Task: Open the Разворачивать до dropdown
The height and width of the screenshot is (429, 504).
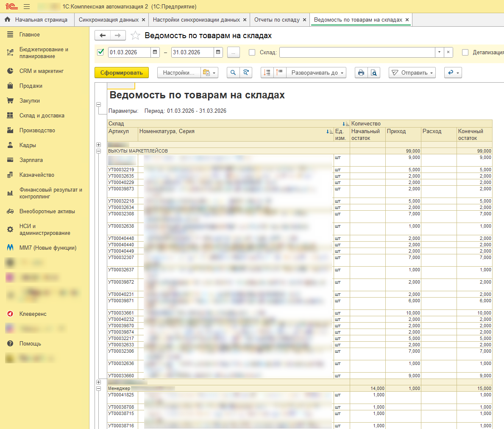Action: pos(317,72)
